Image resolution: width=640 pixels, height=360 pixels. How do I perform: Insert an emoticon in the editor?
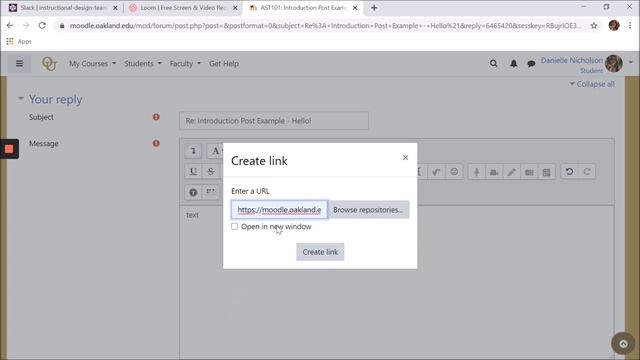(x=454, y=172)
